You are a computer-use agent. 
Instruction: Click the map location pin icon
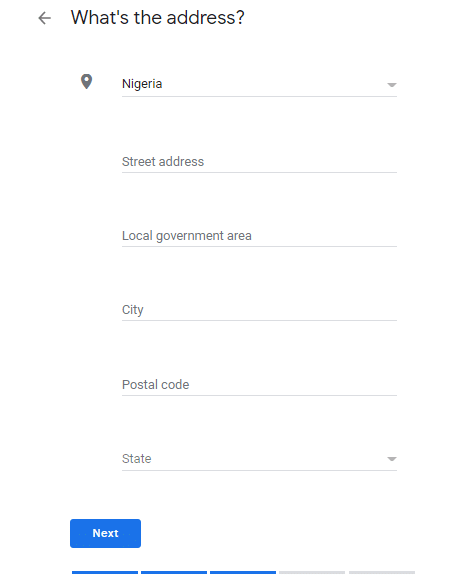(87, 81)
